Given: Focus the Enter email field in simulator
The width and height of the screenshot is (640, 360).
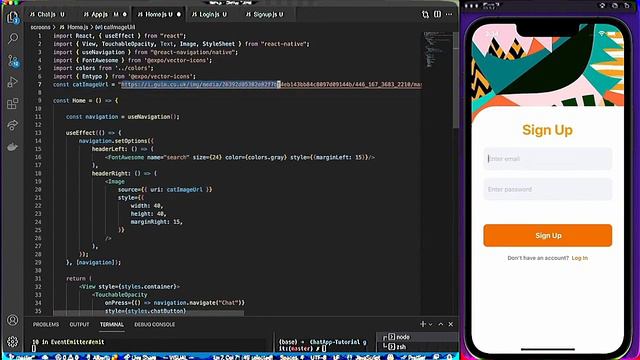Looking at the screenshot, I should (x=548, y=159).
